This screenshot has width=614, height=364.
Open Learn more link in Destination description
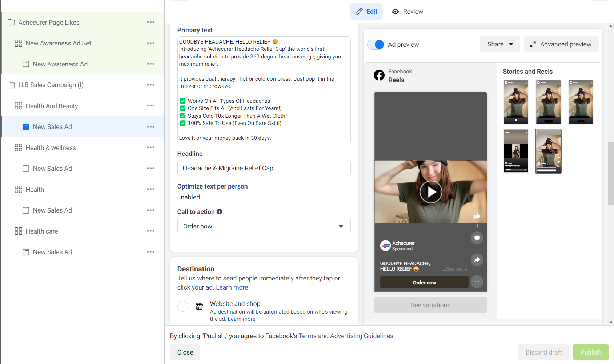pos(232,287)
